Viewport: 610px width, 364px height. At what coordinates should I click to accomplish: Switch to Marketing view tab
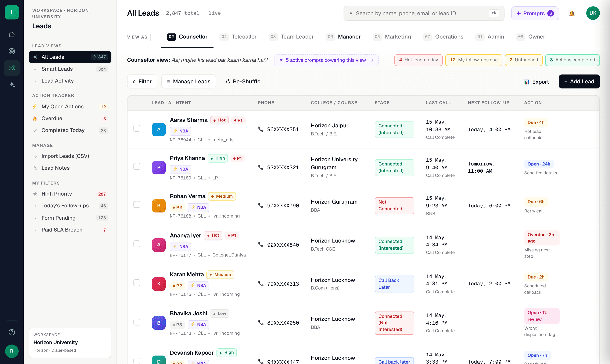[392, 37]
